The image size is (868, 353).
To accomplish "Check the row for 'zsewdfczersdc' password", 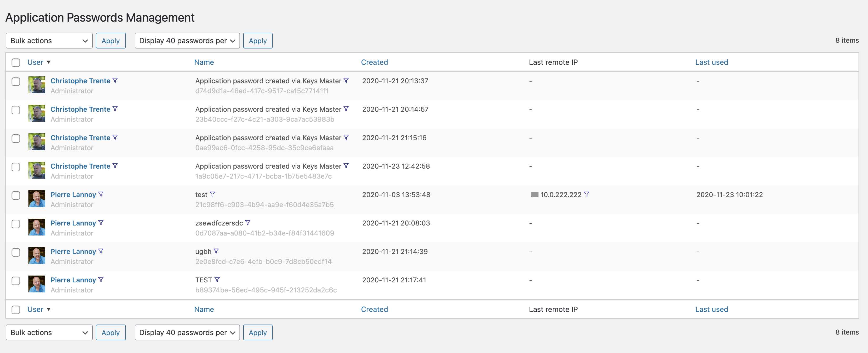I will pos(16,224).
